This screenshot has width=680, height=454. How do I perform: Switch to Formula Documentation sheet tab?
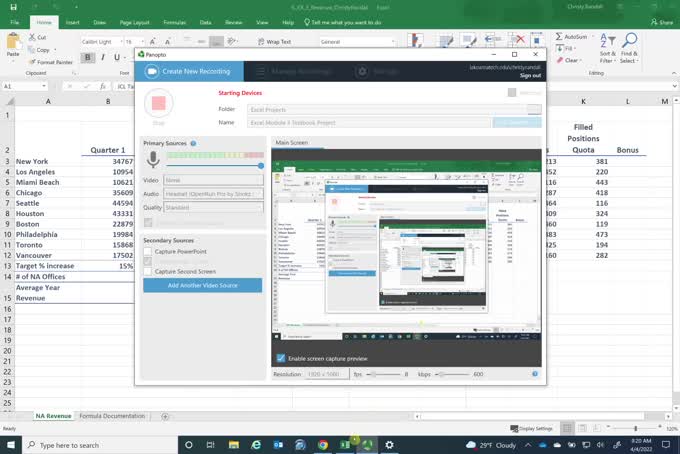click(x=112, y=416)
